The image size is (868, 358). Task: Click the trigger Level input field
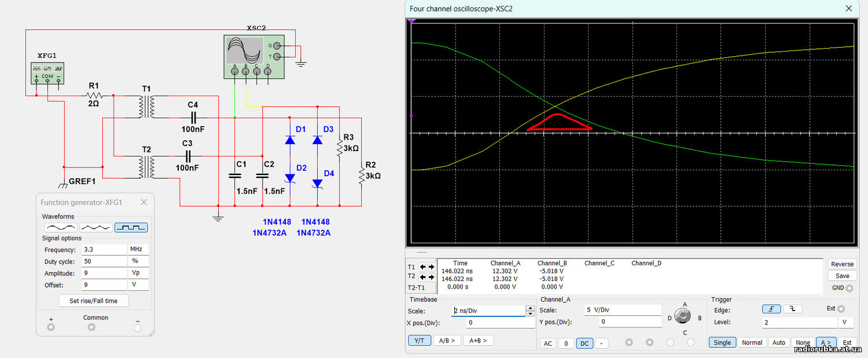click(x=799, y=322)
